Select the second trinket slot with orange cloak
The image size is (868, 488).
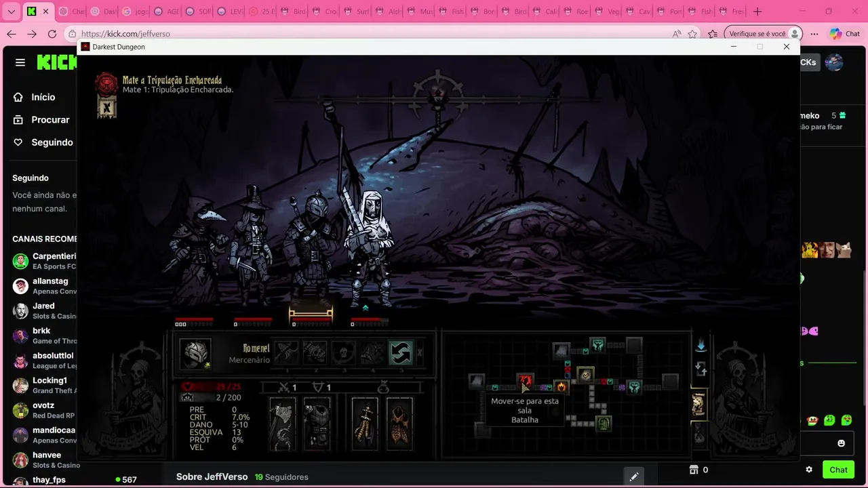(399, 424)
